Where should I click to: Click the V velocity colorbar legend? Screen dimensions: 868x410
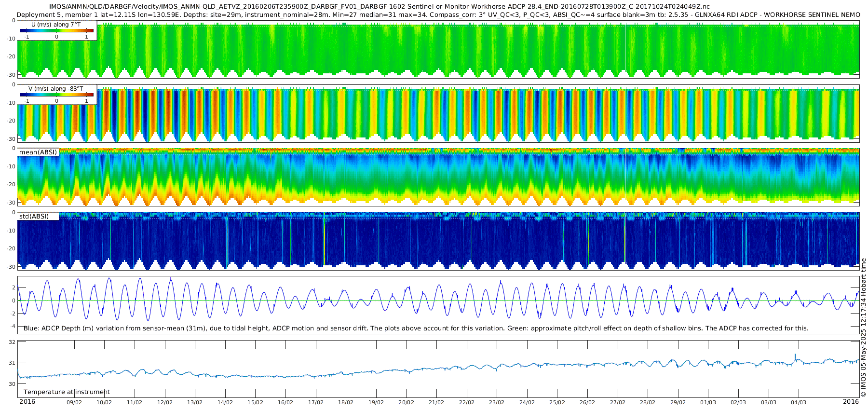pyautogui.click(x=56, y=95)
